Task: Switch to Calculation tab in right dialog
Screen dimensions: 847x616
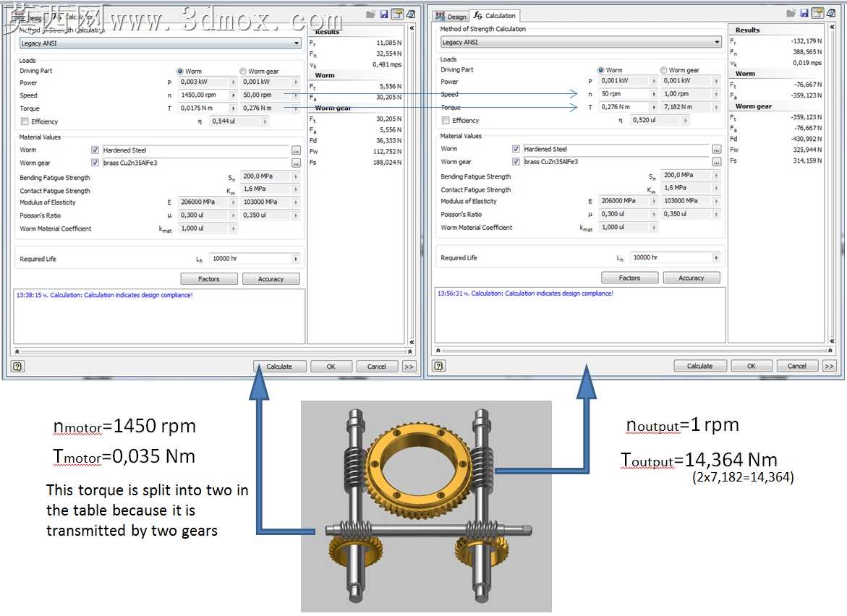Action: click(495, 16)
